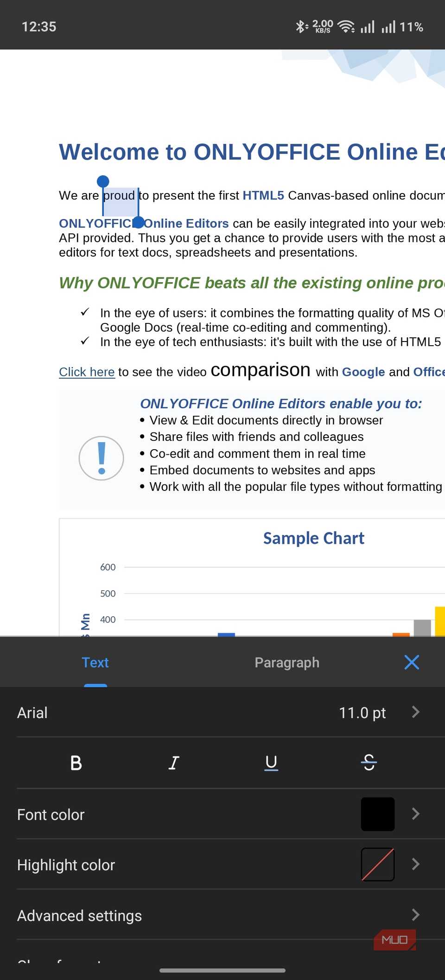Tap the no-fill highlight color swatch

378,864
